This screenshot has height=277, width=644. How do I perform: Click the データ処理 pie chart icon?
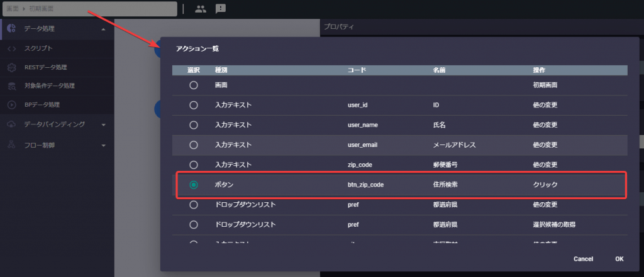[x=12, y=29]
